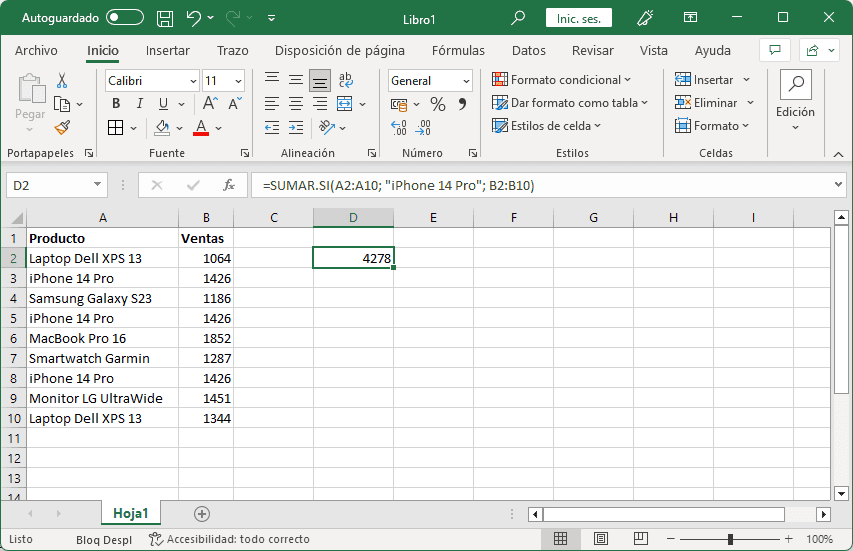Open the Ayuda tab
The image size is (853, 551).
coord(712,51)
